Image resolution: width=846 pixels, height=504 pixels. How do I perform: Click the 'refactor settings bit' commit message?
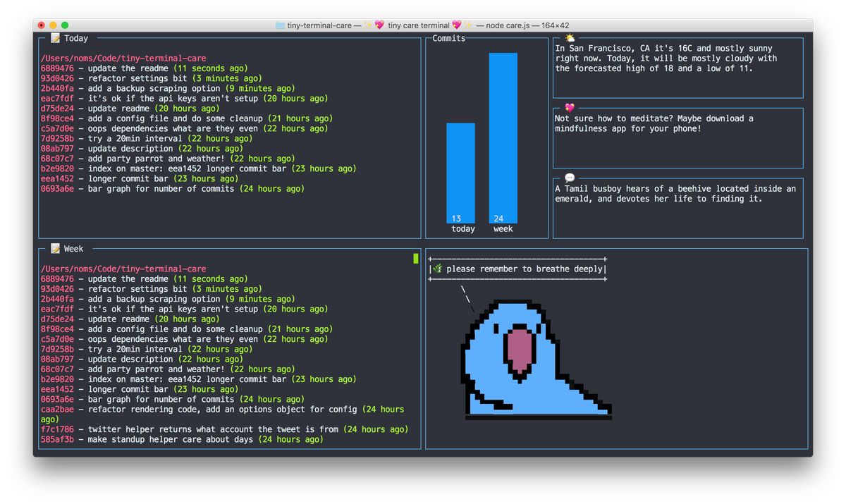[x=141, y=78]
